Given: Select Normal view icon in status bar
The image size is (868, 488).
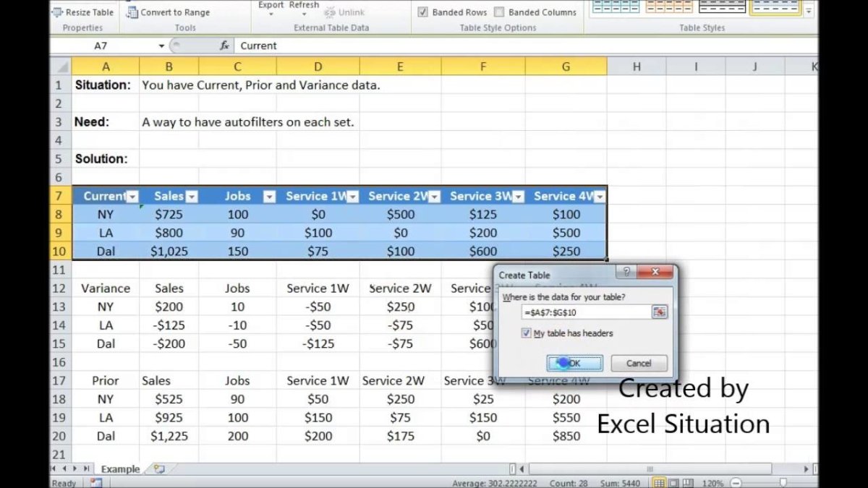Looking at the screenshot, I should point(659,482).
